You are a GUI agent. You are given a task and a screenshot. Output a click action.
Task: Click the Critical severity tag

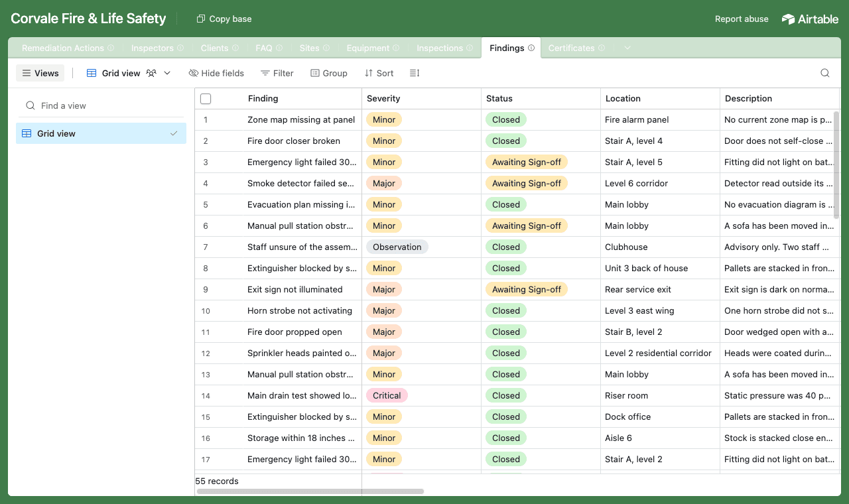click(387, 396)
